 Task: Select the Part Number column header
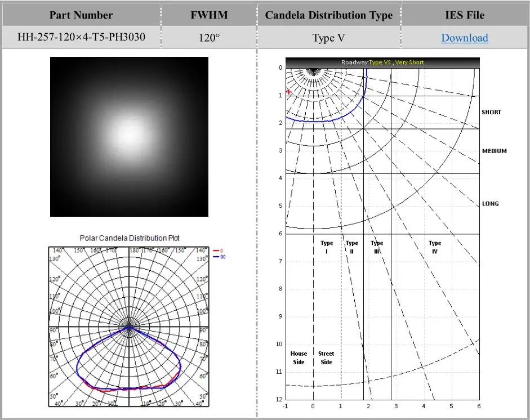(81, 15)
